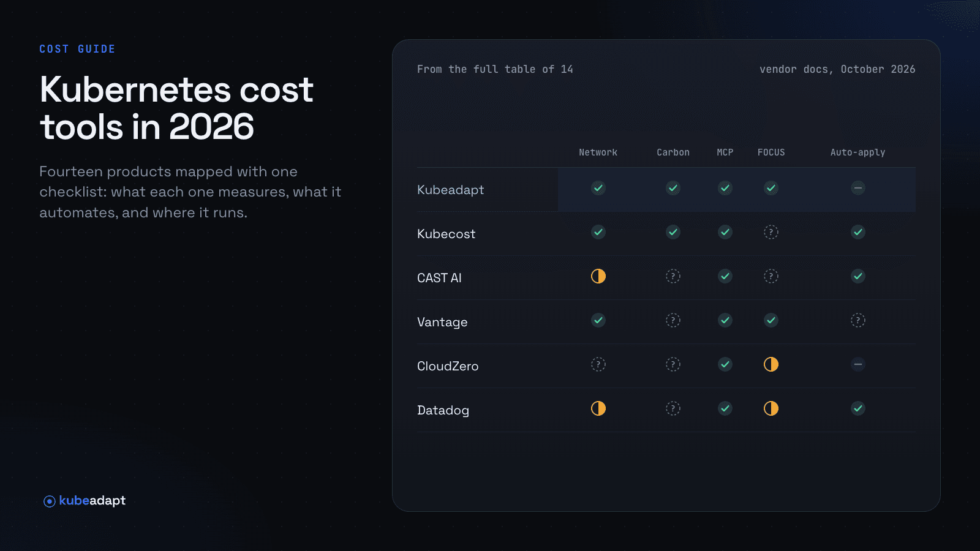Click Datadog's MCP check icon
This screenshot has height=551, width=980.
click(x=725, y=408)
